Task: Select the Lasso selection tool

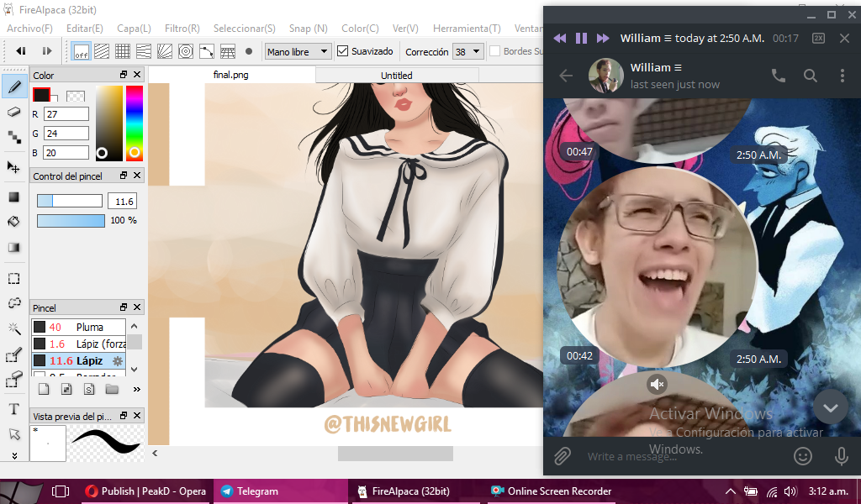Action: 14,303
